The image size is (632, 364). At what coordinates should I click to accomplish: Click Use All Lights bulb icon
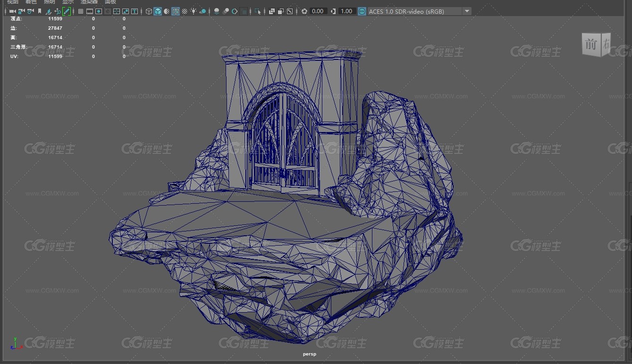(194, 11)
